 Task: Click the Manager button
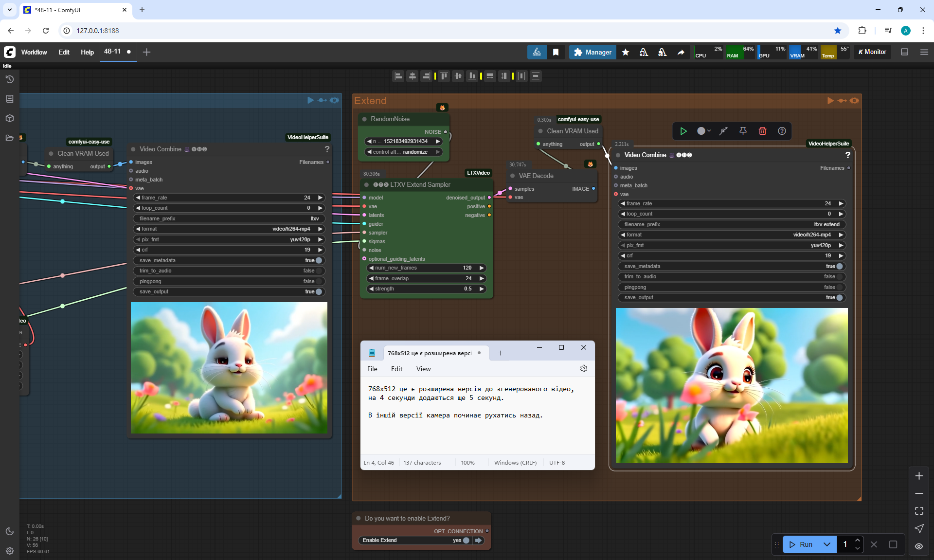[592, 52]
